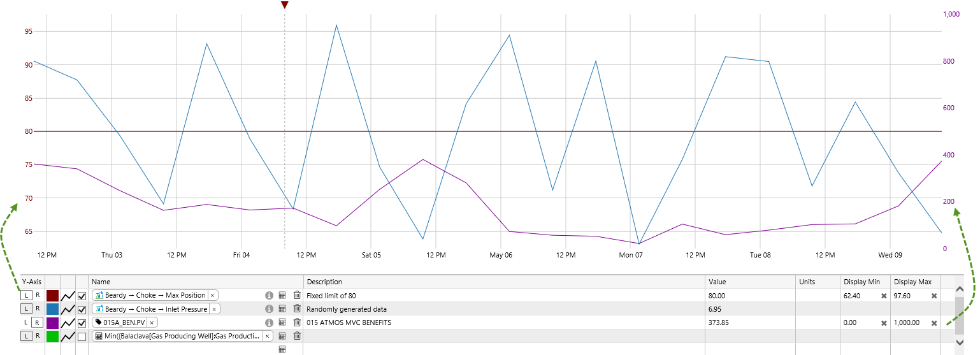Open green color swatch for Min(Balaclava)
The height and width of the screenshot is (355, 980).
pos(52,336)
